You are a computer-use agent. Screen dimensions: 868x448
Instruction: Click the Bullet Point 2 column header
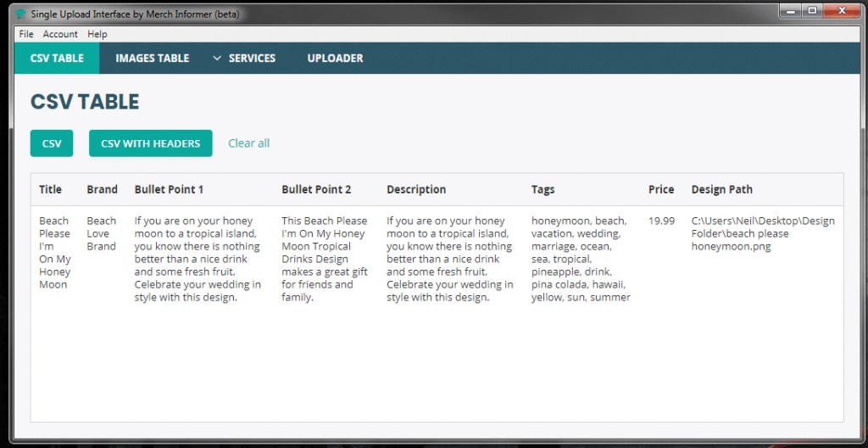click(316, 189)
